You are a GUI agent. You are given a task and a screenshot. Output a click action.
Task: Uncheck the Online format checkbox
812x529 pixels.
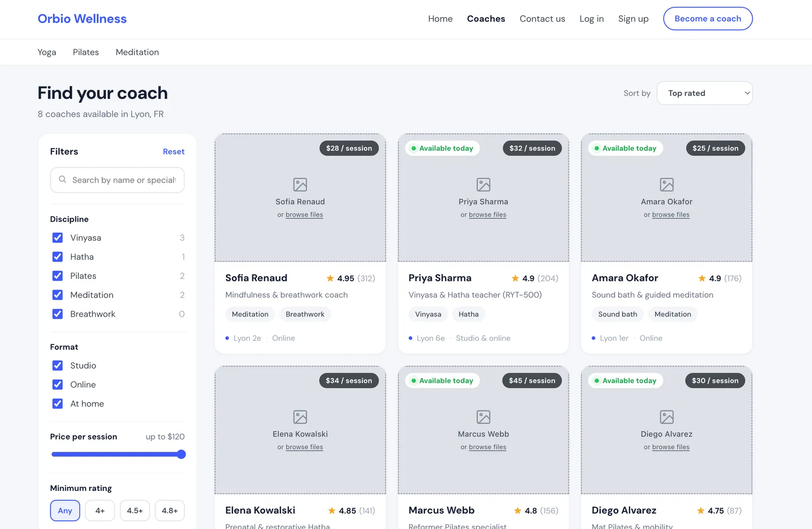click(x=58, y=384)
